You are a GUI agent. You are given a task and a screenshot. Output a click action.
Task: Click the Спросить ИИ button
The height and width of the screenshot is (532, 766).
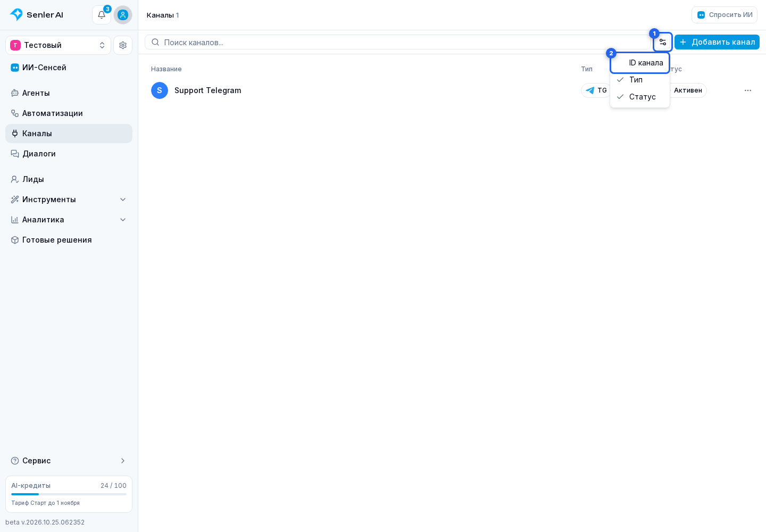coord(725,15)
